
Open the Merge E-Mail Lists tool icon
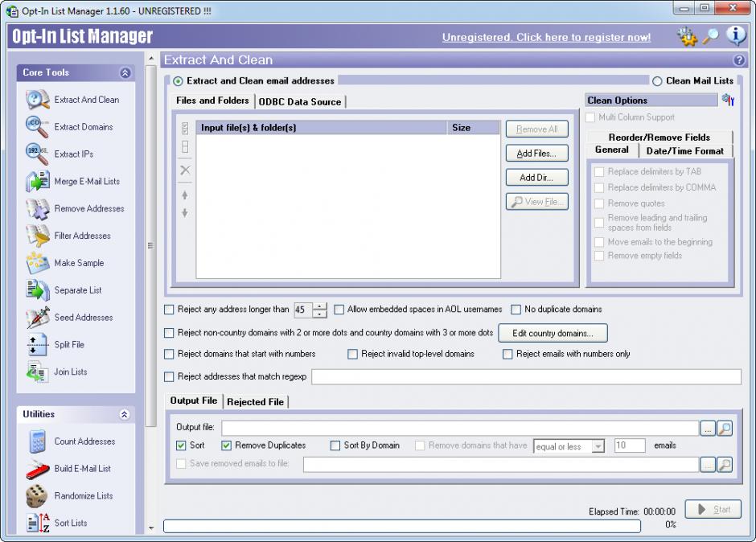(37, 182)
